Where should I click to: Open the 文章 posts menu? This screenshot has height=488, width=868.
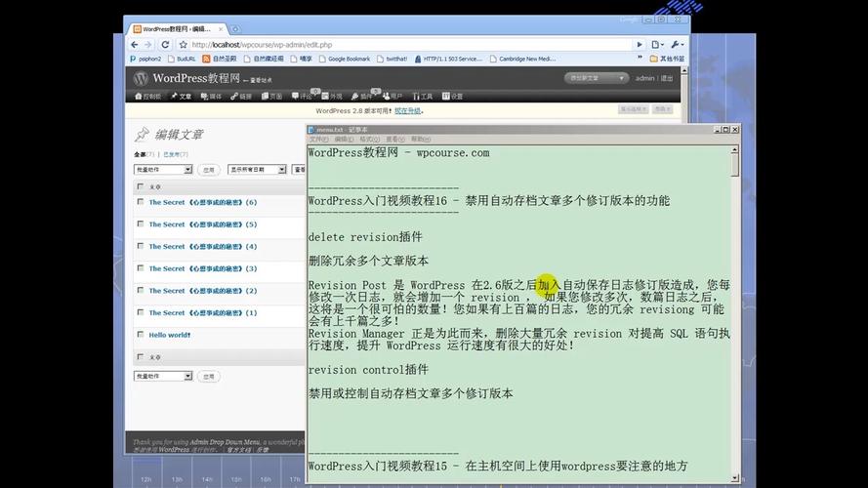coord(181,97)
